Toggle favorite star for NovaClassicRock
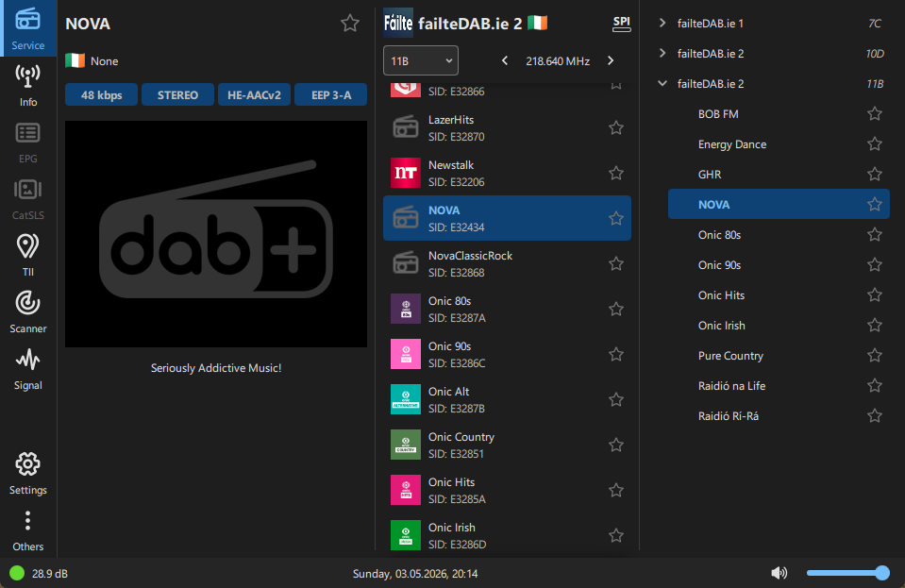 click(x=616, y=263)
